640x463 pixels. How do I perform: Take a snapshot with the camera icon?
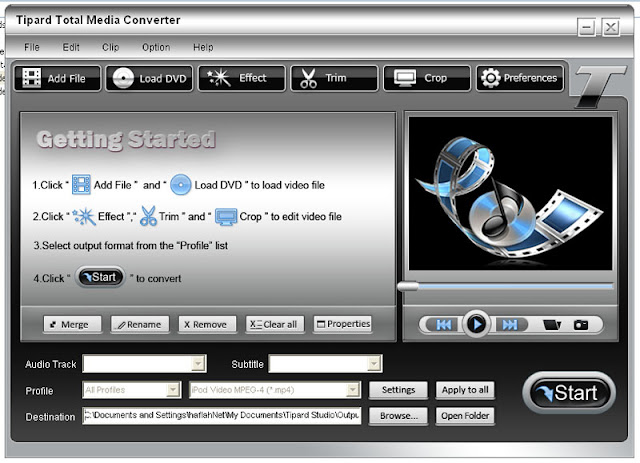click(x=581, y=325)
